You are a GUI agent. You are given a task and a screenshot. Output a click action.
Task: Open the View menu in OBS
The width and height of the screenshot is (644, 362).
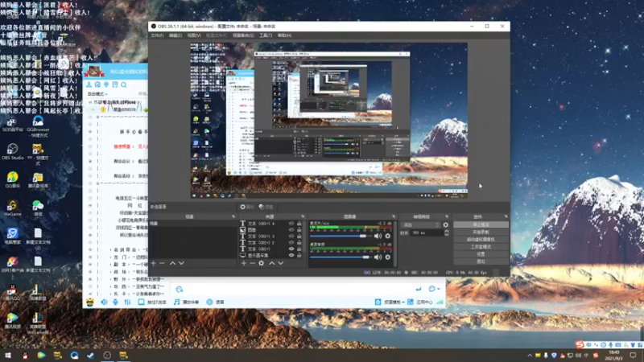pyautogui.click(x=194, y=35)
